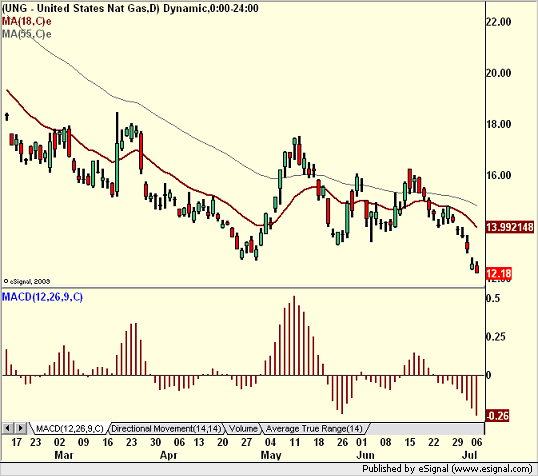Open the Average True Range(14) tab
Image resolution: width=538 pixels, height=476 pixels.
(314, 429)
